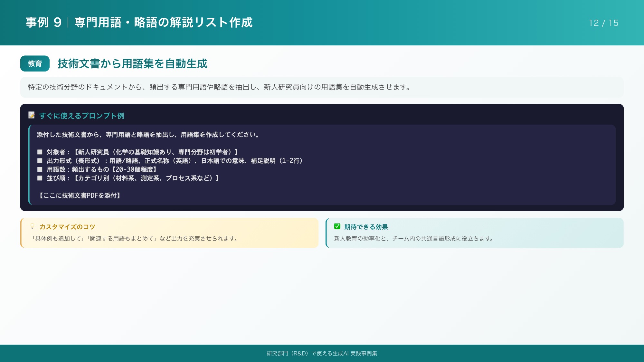Click the square bullet before 出力形式（表形式）

click(x=40, y=161)
